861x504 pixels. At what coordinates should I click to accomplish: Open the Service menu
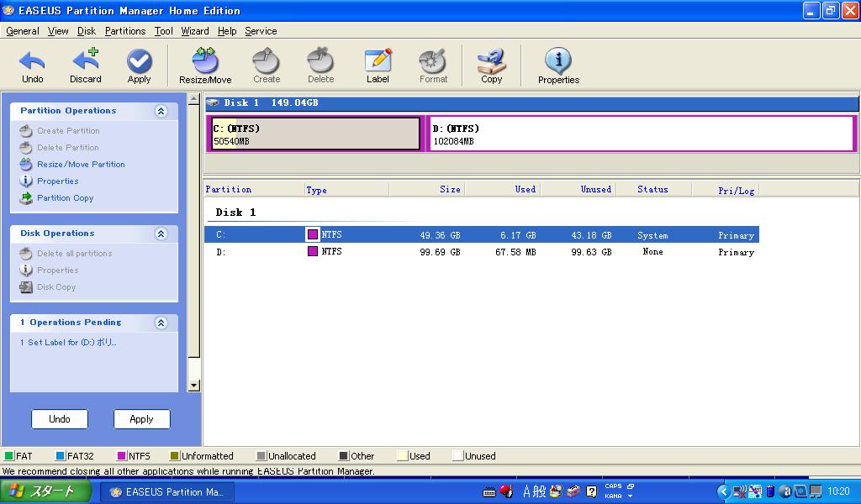261,31
